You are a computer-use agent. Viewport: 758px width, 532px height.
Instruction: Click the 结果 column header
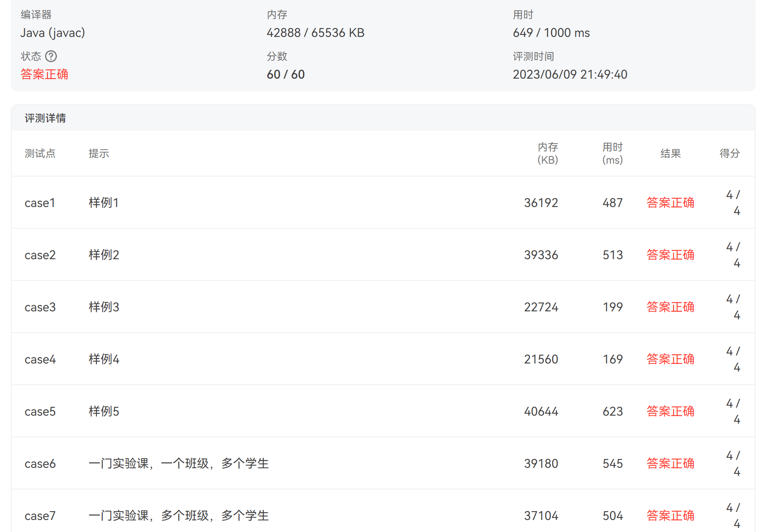[670, 153]
